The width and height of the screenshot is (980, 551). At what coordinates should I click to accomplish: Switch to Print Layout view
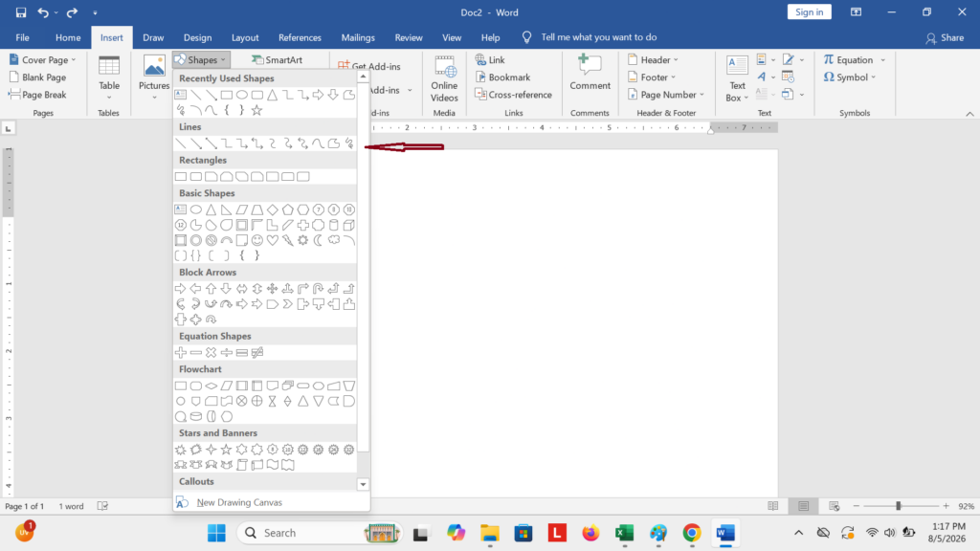[803, 506]
